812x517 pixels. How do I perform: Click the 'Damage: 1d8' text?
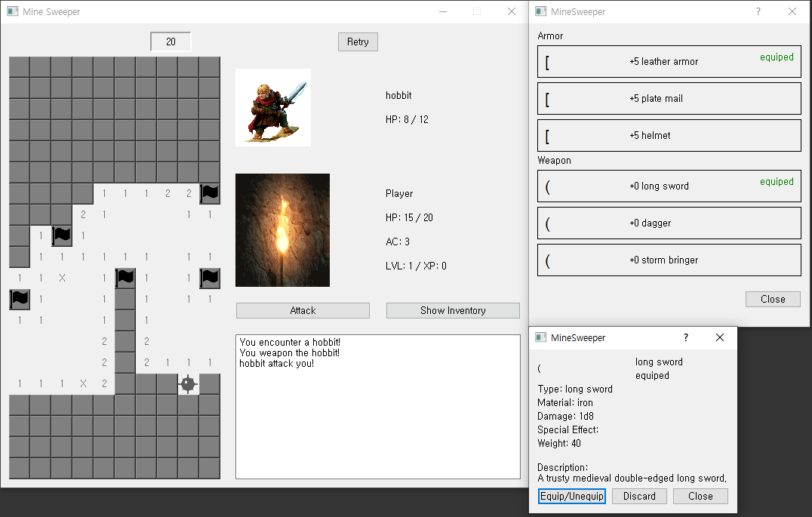[565, 416]
